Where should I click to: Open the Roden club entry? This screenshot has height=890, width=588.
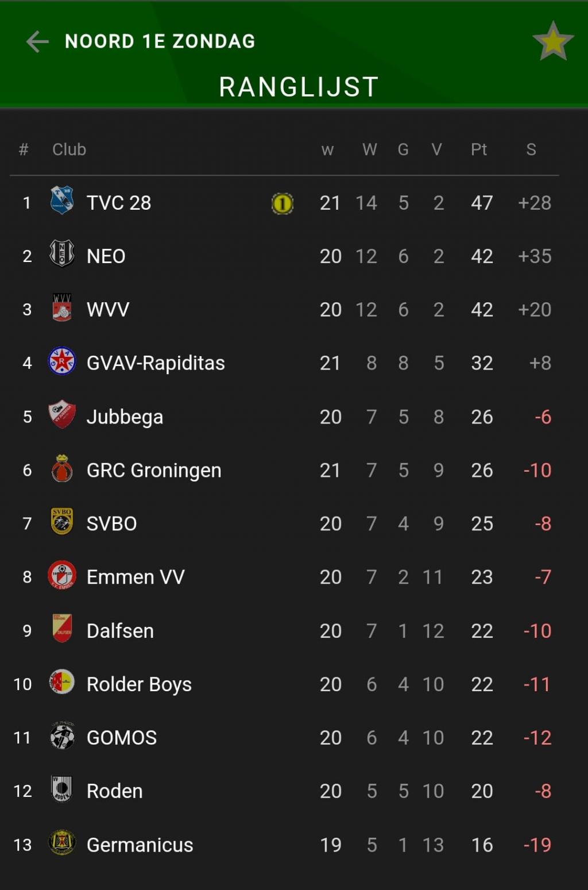point(284,791)
